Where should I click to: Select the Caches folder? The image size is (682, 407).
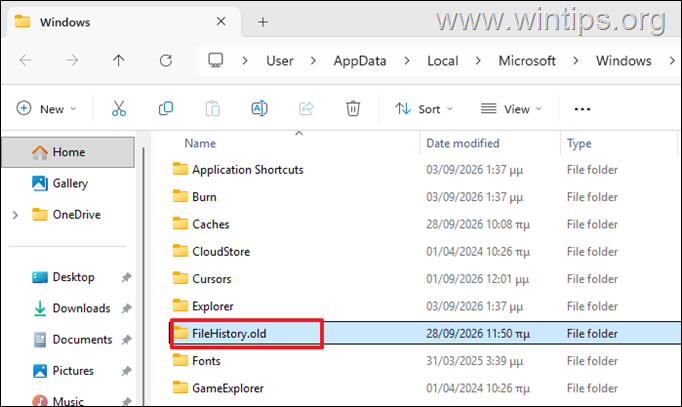pos(211,224)
